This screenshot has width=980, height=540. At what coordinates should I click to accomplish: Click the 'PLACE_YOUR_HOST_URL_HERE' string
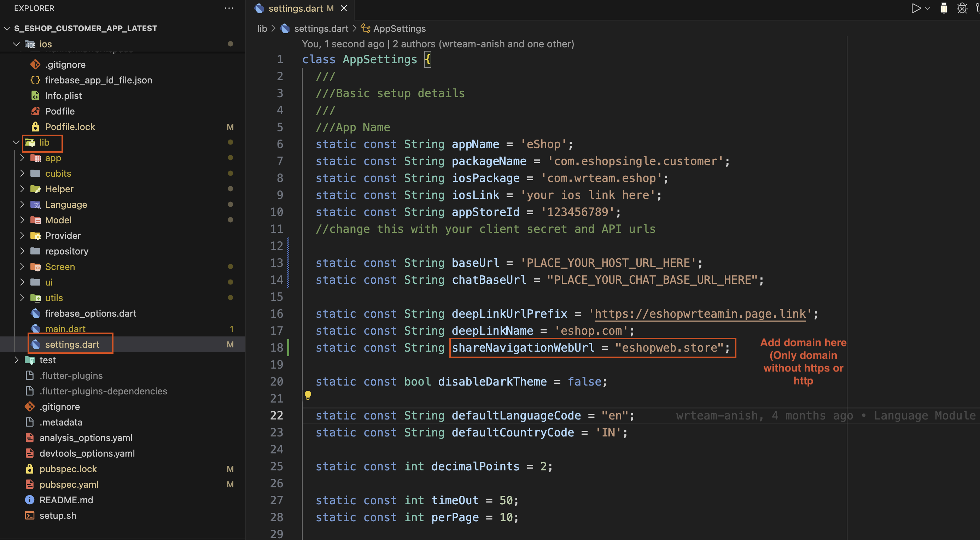(608, 263)
